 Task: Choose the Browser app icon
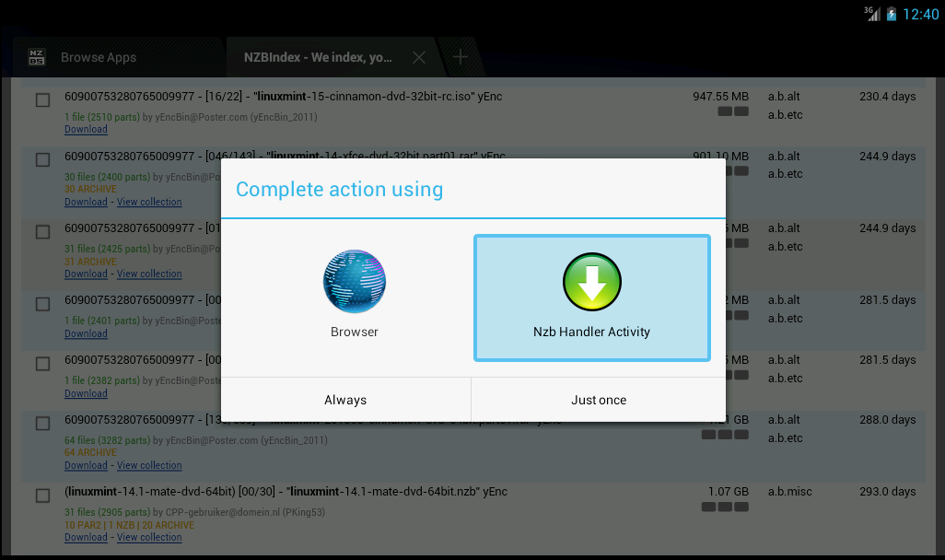click(355, 282)
